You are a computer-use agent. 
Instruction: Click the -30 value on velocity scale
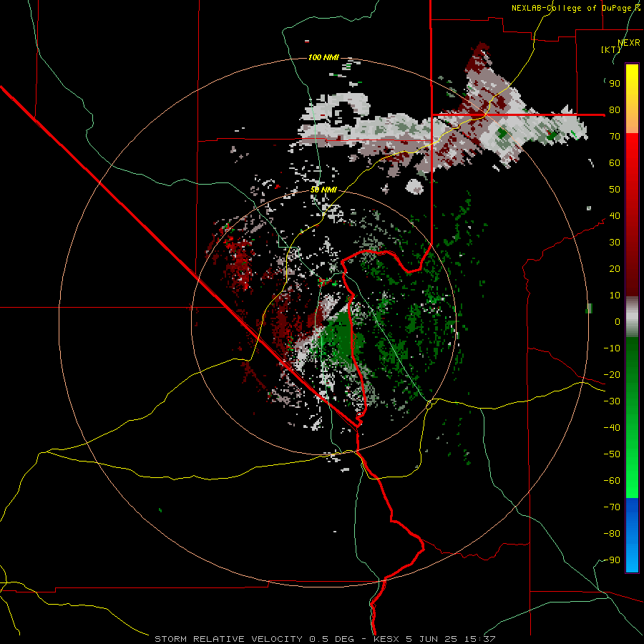[612, 401]
